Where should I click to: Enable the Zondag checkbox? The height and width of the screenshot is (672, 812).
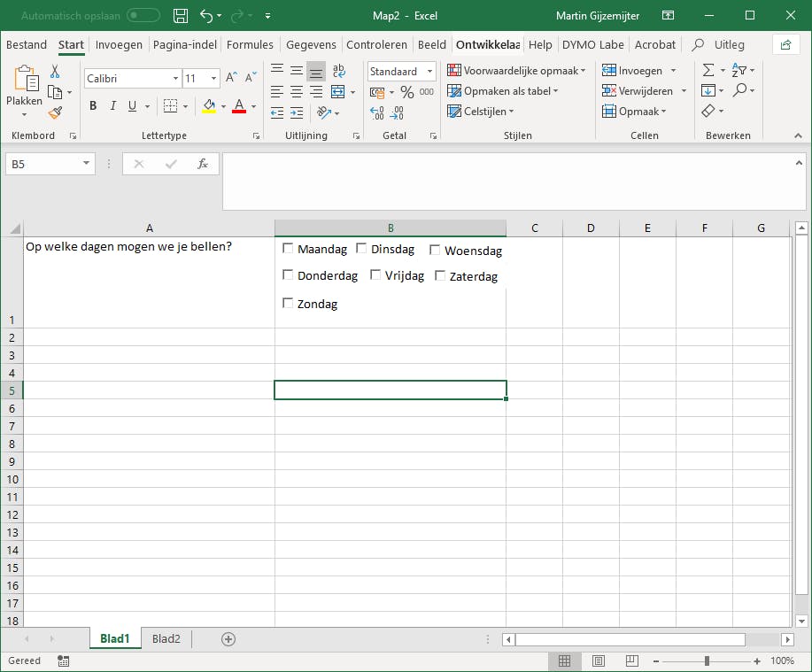point(288,304)
